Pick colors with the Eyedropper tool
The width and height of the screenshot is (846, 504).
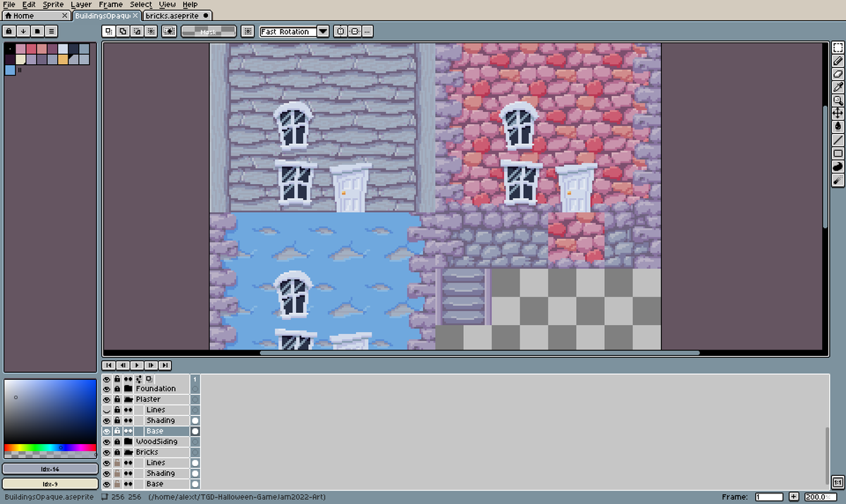[838, 87]
